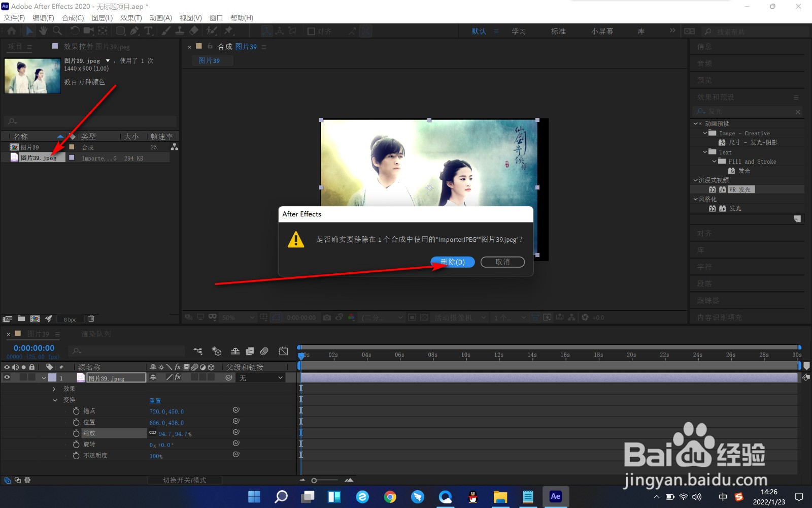Click the project panel search field
The width and height of the screenshot is (812, 508).
90,121
